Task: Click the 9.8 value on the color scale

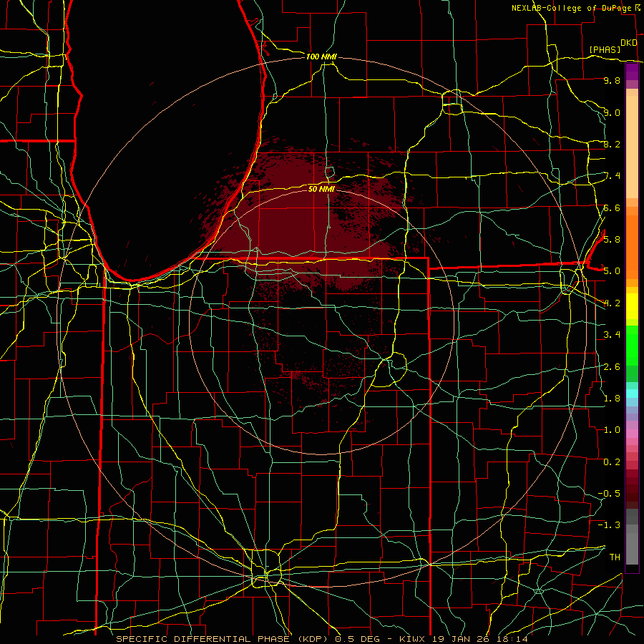Action: 612,80
